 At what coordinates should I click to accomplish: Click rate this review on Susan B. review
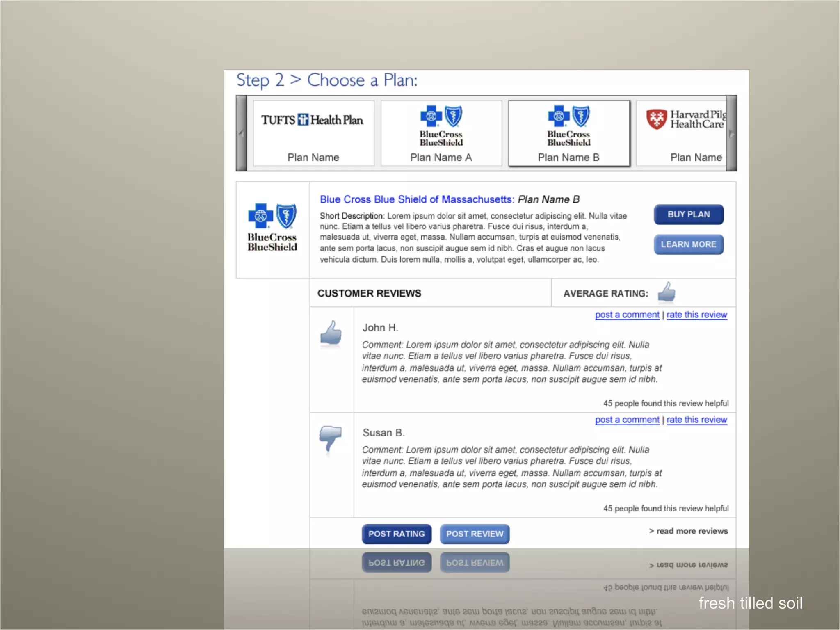pyautogui.click(x=696, y=420)
